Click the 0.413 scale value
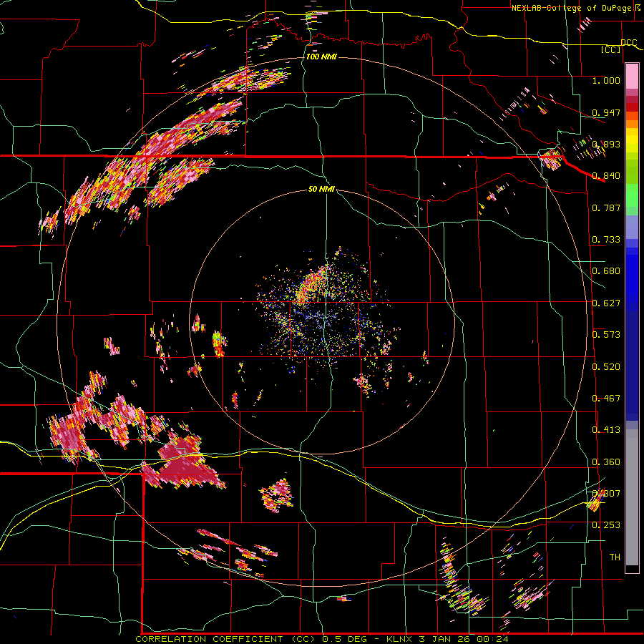Viewport: 644px width, 644px height. click(606, 430)
